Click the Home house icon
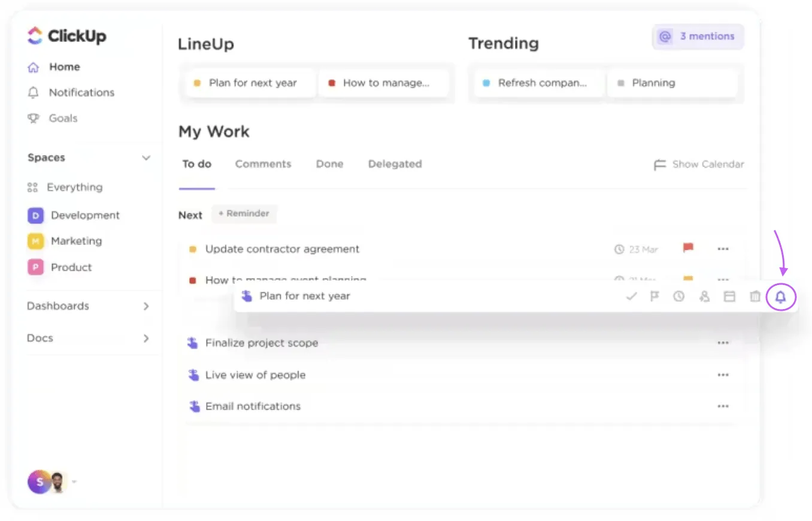This screenshot has height=521, width=812. pos(34,67)
